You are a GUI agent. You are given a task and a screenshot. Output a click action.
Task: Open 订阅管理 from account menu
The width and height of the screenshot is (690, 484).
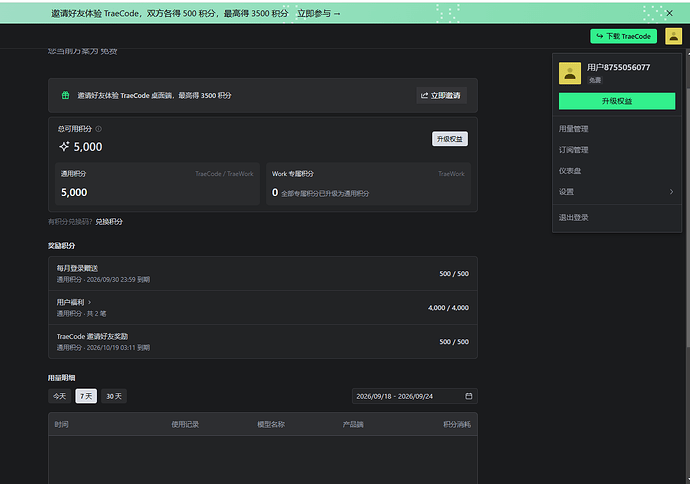coord(573,150)
